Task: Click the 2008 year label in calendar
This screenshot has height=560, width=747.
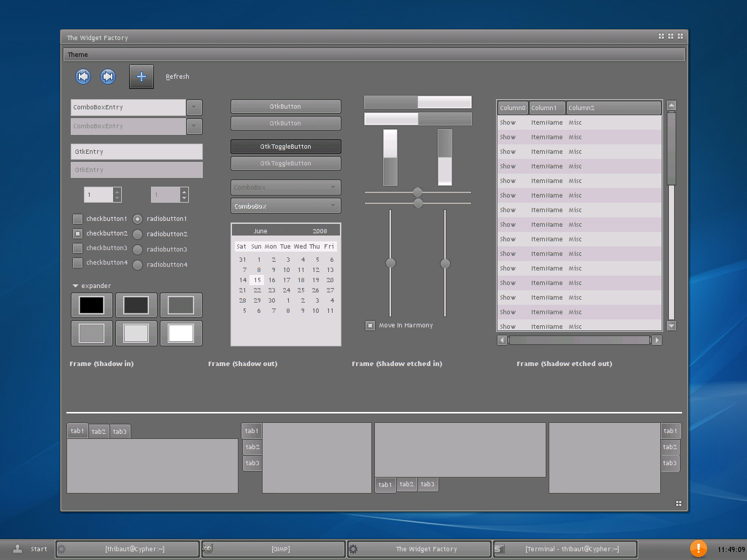Action: (x=320, y=231)
